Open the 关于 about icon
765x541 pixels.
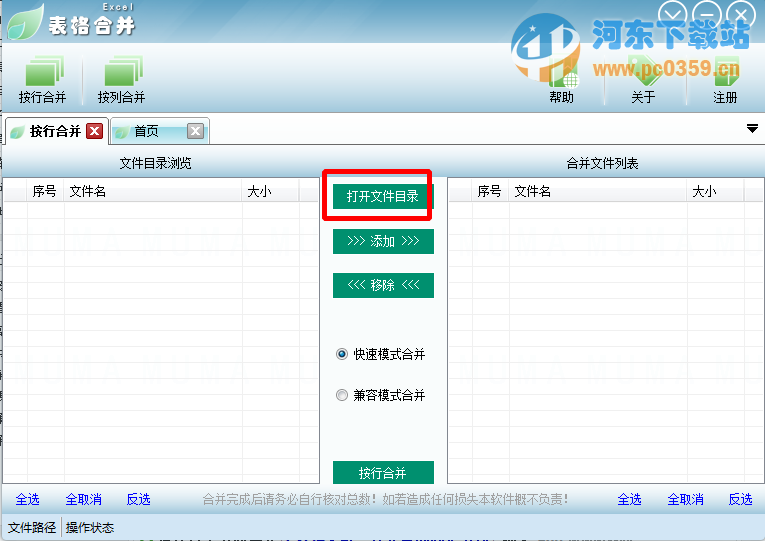click(643, 80)
